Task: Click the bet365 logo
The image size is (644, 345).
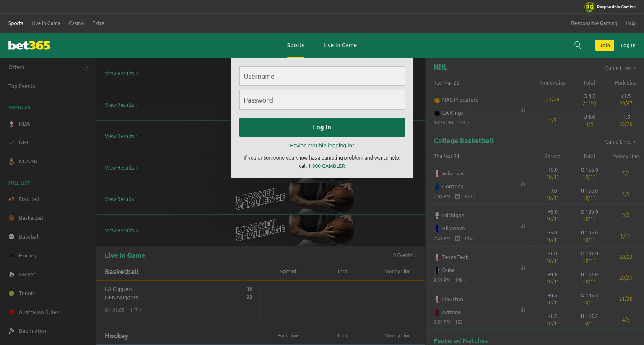Action: 29,45
